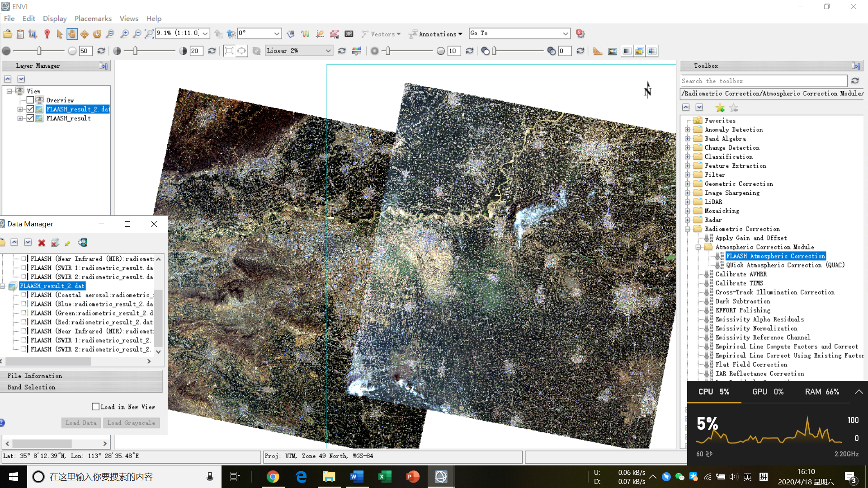Collapse the Atmospheric Correction Module folder
The image size is (868, 488).
698,247
